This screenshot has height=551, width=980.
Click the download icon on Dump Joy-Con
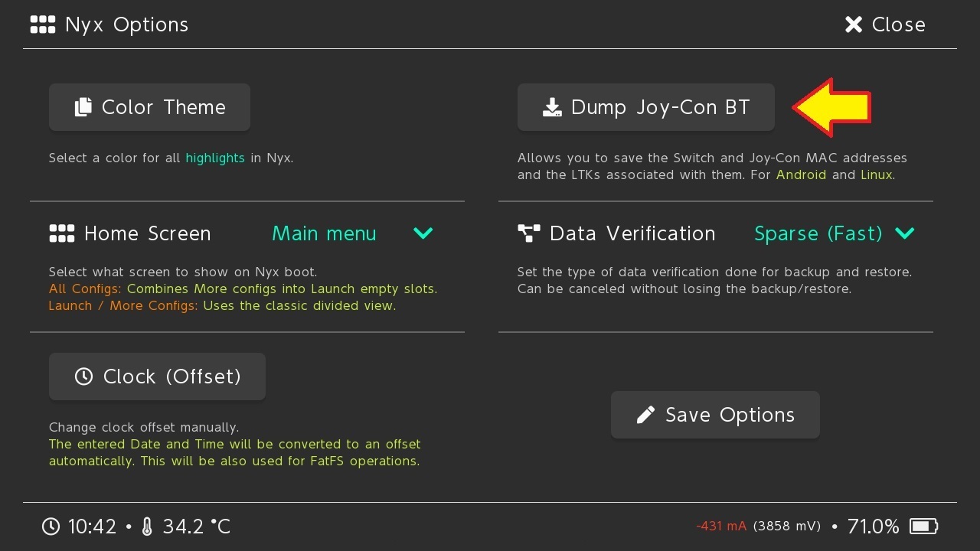552,107
